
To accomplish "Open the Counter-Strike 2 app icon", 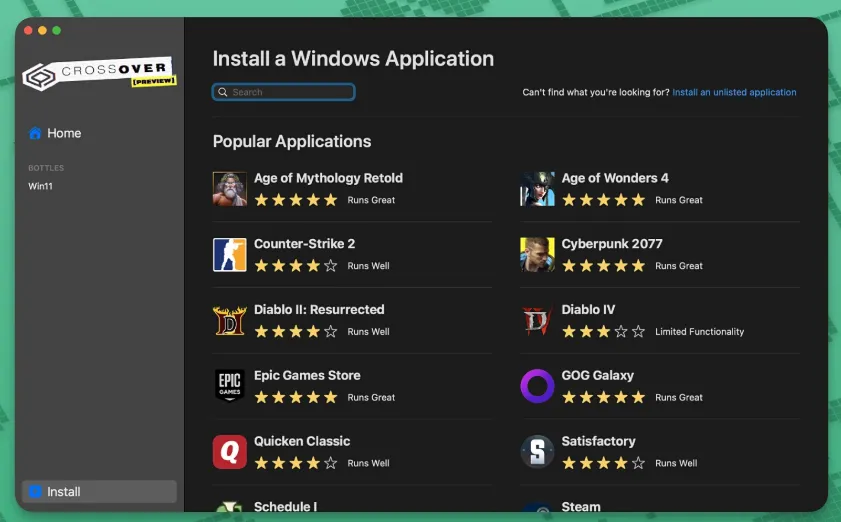I will (x=230, y=255).
